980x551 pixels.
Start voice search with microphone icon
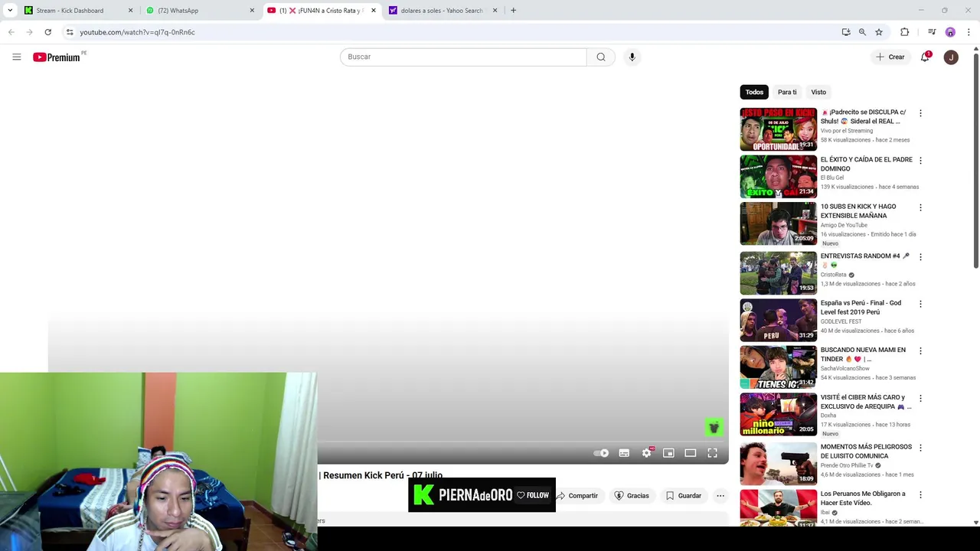pos(632,57)
